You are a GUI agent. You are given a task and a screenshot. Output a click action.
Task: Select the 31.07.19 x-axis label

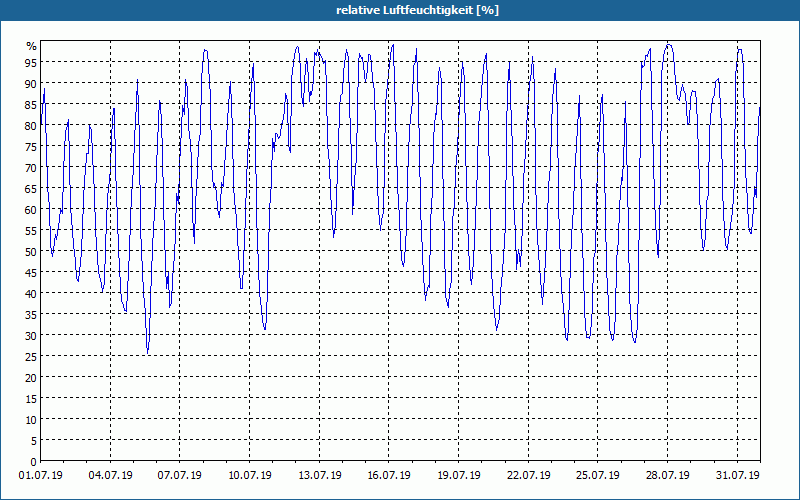point(737,476)
